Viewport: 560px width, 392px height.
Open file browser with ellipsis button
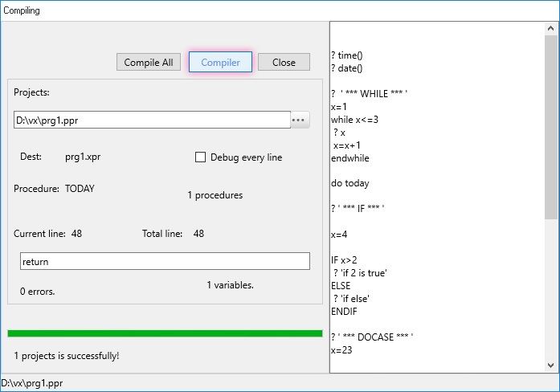coord(299,120)
